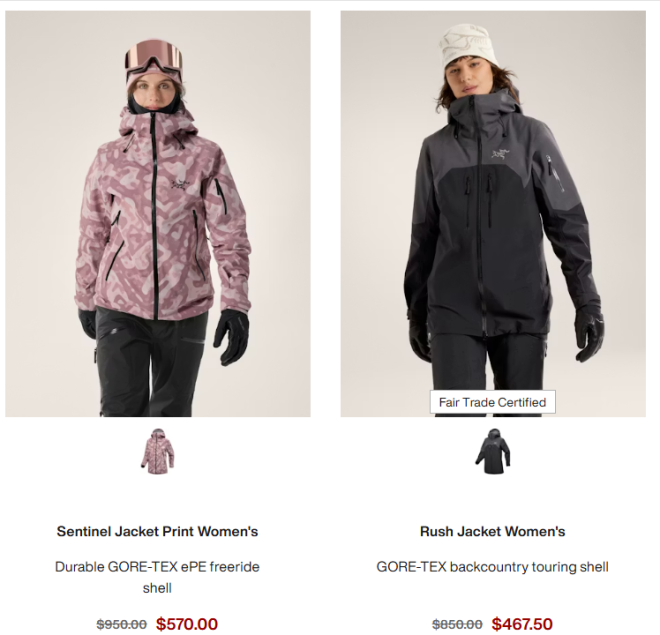660x635 pixels.
Task: Click the Arc'teryx logo on black jacket
Action: [500, 154]
